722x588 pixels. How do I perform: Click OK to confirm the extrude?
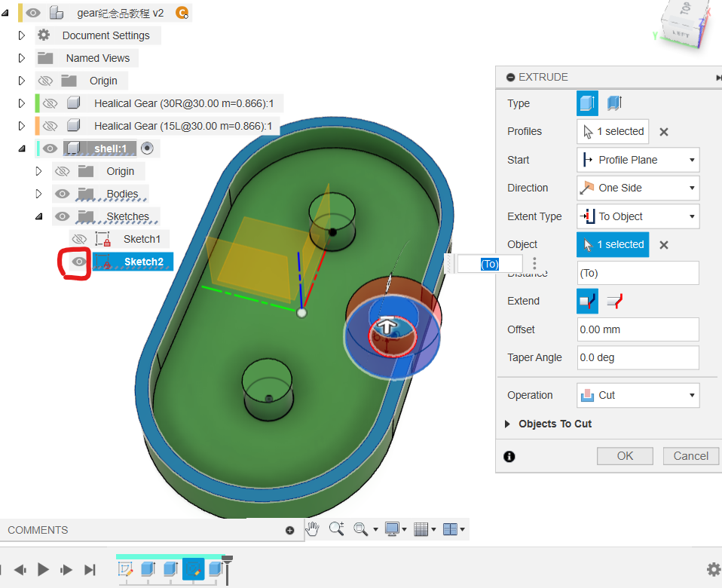coord(625,455)
